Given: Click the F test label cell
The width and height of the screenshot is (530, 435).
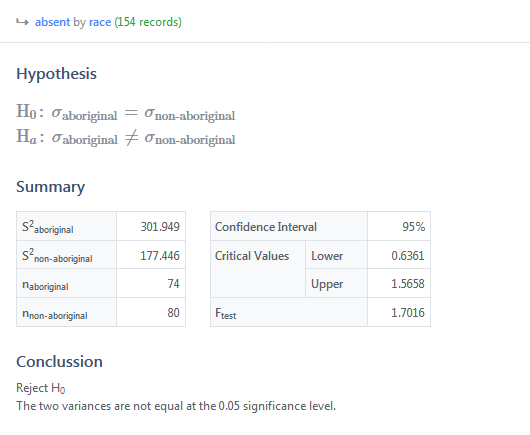Looking at the screenshot, I should click(x=289, y=312).
